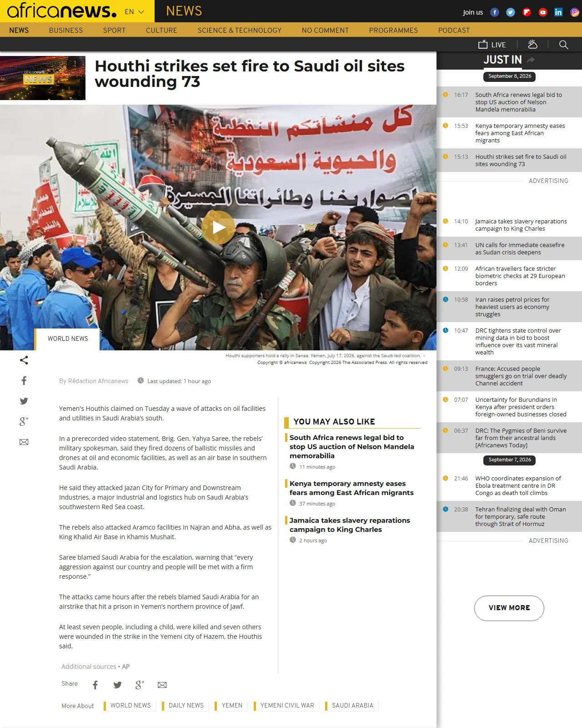This screenshot has height=728, width=582.
Task: Open the Twitter icon in top header
Action: [x=511, y=12]
